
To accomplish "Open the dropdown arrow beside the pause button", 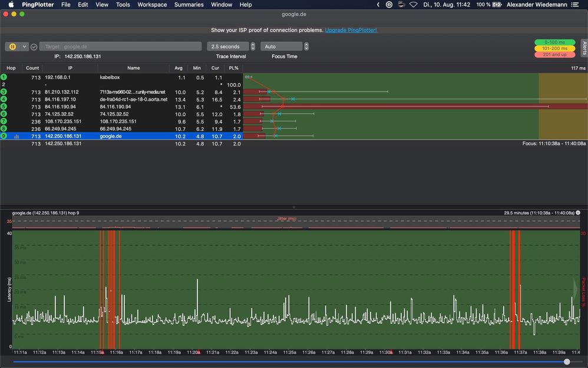I will [24, 47].
